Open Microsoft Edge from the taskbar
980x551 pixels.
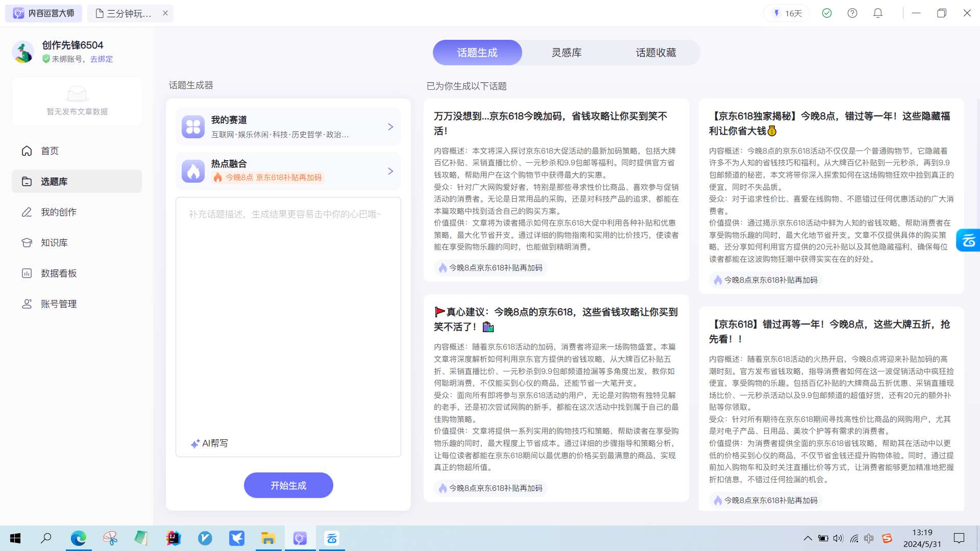[78, 538]
